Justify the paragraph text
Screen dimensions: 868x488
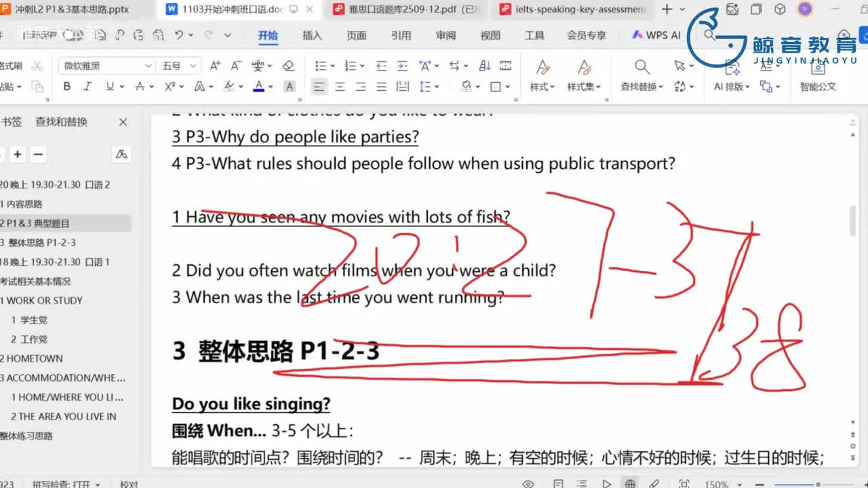click(x=382, y=87)
